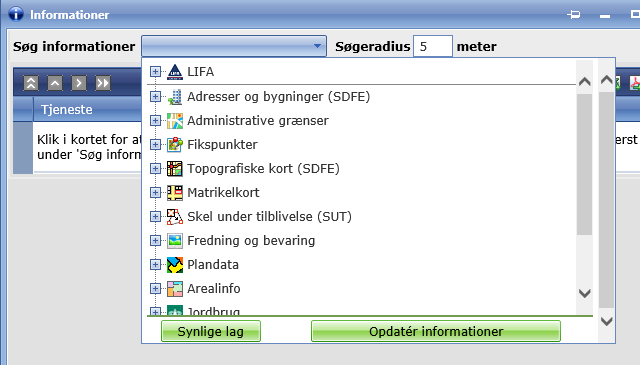This screenshot has height=365, width=640.
Task: Expand the LIFA tree node
Action: [155, 72]
